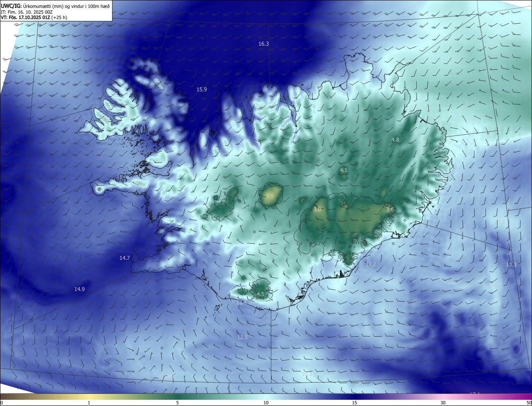This screenshot has width=532, height=406.
Task: Click the faint 10.1 value at the bottom
Action: coord(306,374)
